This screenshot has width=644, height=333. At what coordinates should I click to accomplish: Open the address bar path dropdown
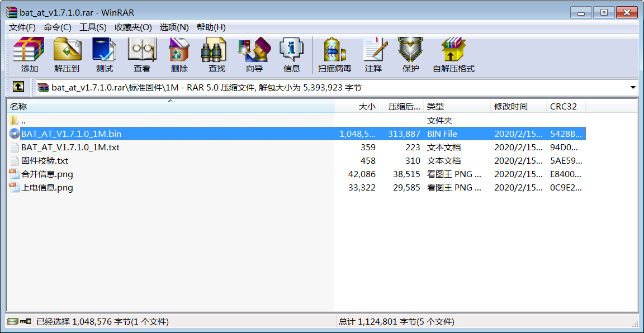pyautogui.click(x=633, y=88)
